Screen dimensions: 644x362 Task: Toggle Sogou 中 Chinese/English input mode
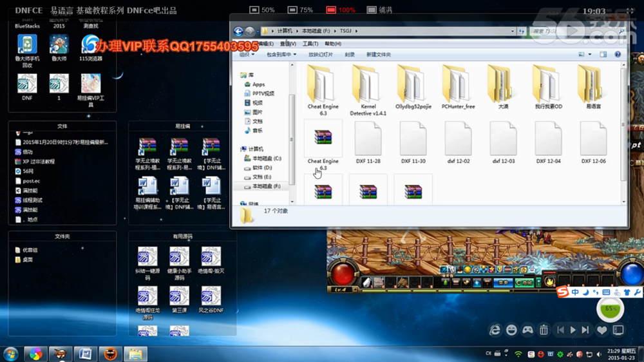pos(575,292)
